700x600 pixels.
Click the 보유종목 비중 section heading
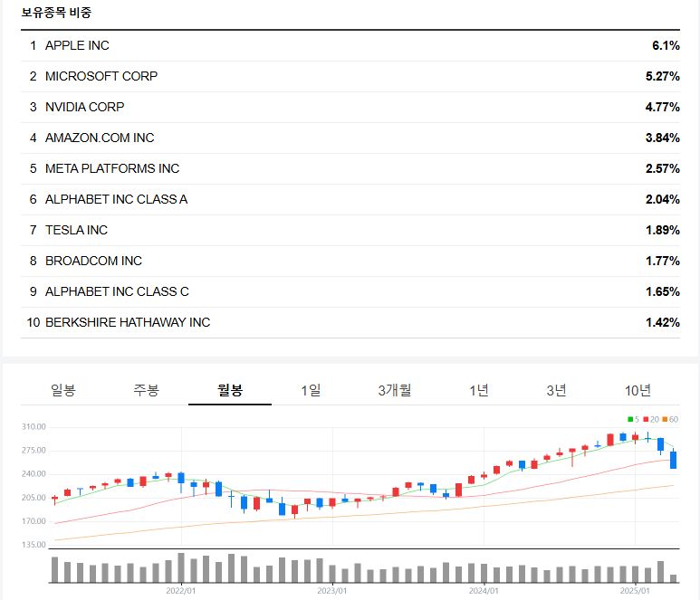(56, 13)
